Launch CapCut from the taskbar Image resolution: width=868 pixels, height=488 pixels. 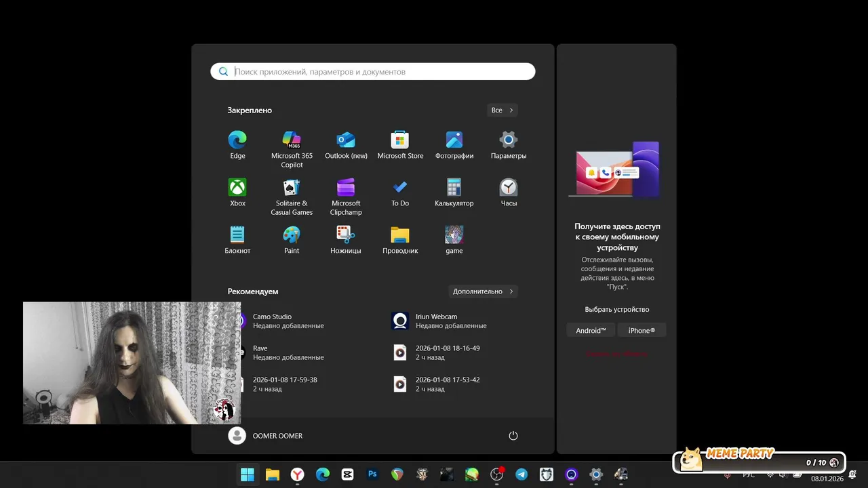click(x=347, y=474)
